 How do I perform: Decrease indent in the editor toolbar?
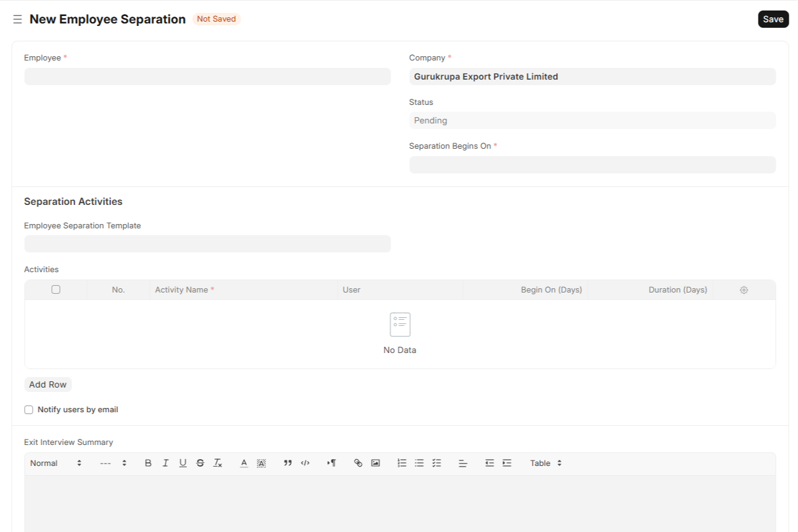489,463
